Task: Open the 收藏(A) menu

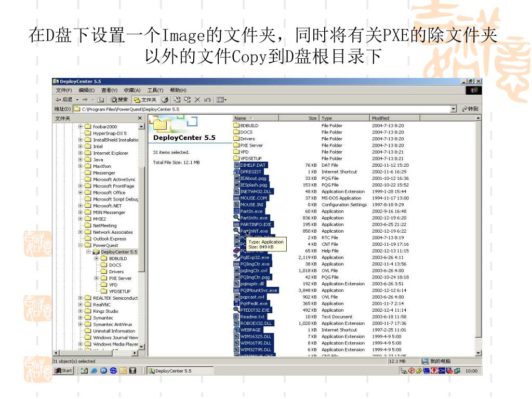Action: [132, 90]
